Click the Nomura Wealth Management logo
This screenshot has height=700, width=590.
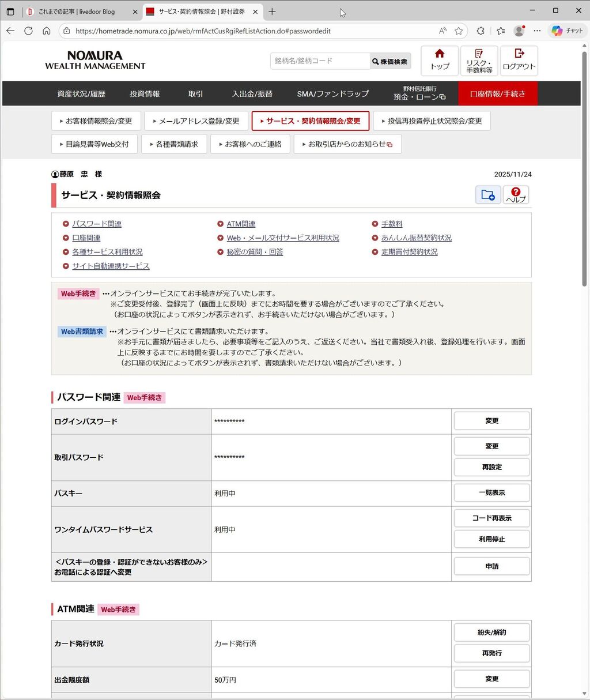95,61
